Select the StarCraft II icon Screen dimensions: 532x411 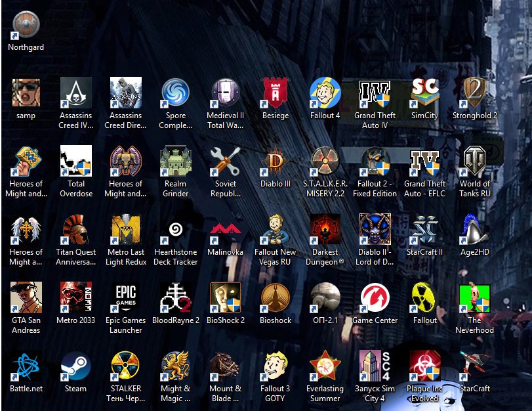pyautogui.click(x=425, y=229)
